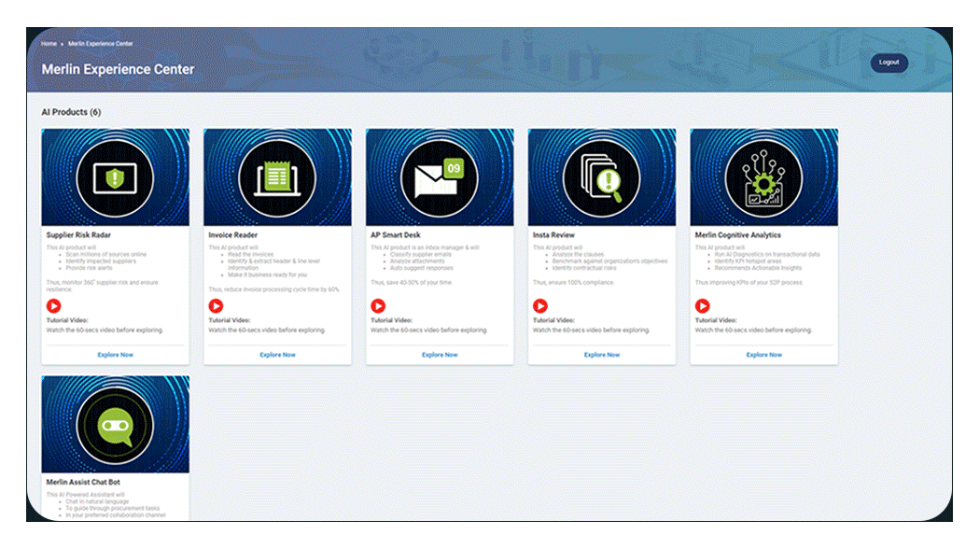The image size is (980, 549).
Task: Click Merlin Experience Center breadcrumb item
Action: point(101,44)
